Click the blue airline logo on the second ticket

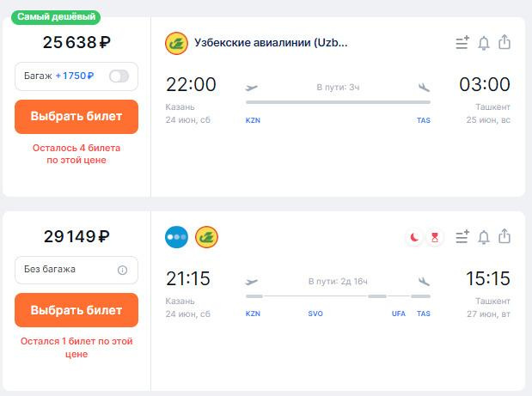[x=177, y=237]
